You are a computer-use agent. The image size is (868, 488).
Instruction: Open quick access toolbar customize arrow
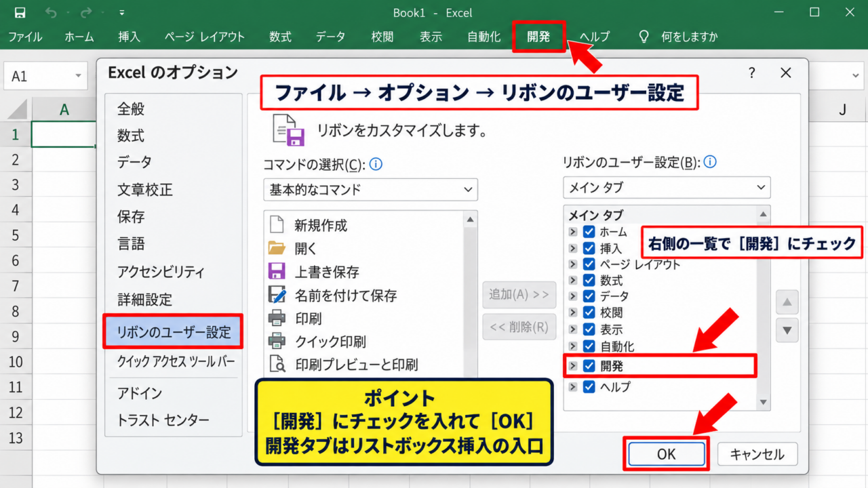click(x=121, y=13)
